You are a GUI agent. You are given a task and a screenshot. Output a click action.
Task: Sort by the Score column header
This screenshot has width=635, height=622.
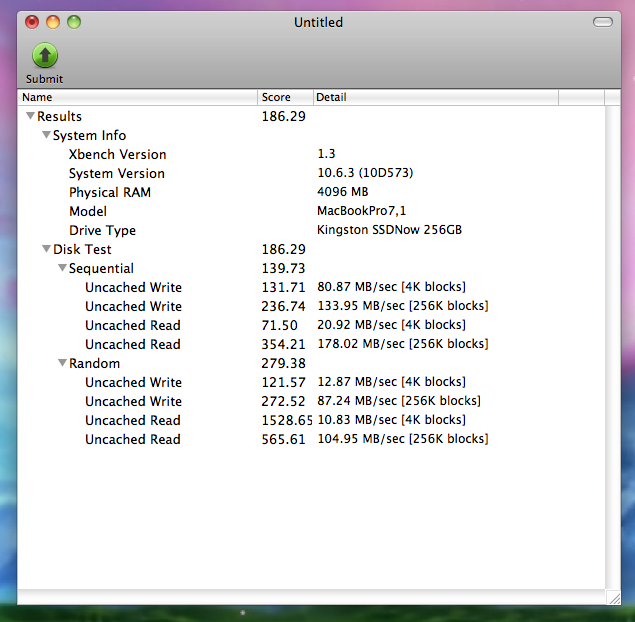point(286,97)
